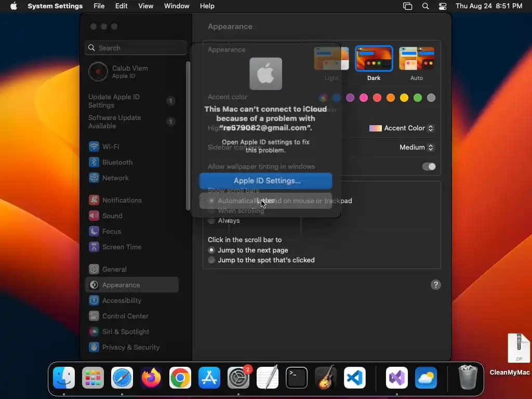
Task: Open CleanMyMac ZIP file on desktop
Action: click(x=518, y=349)
